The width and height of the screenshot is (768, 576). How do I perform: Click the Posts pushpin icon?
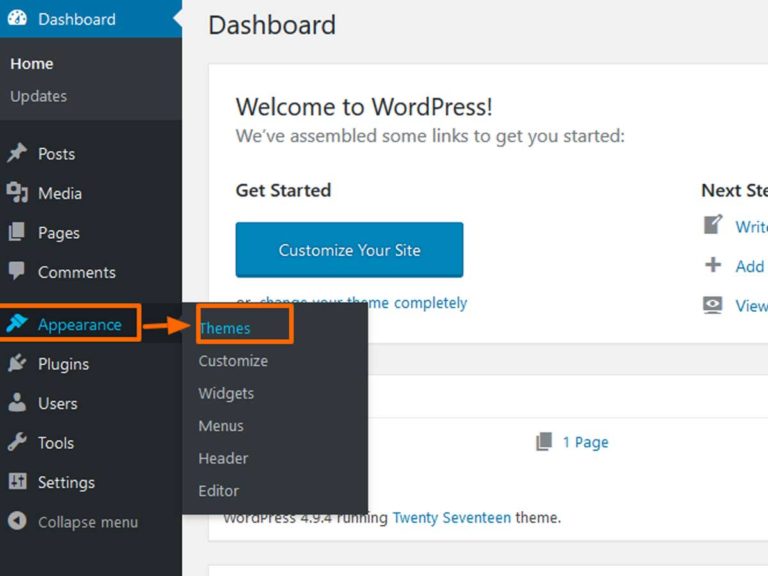coord(17,153)
